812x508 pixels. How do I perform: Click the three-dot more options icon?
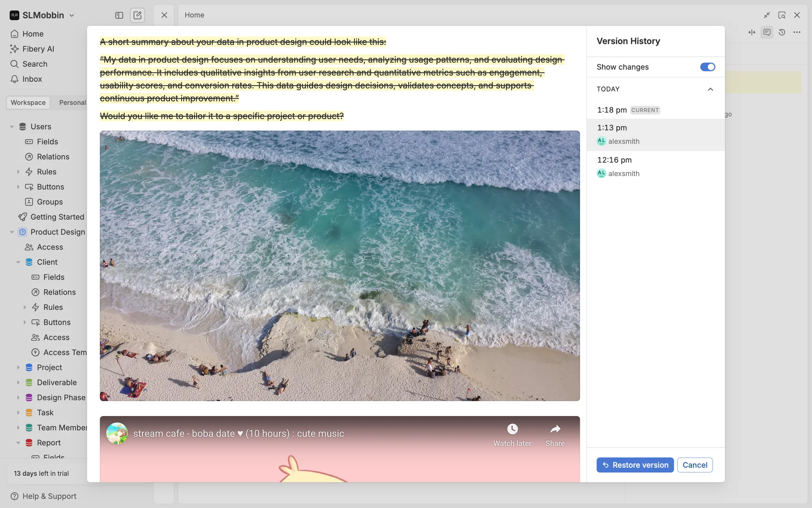(797, 32)
